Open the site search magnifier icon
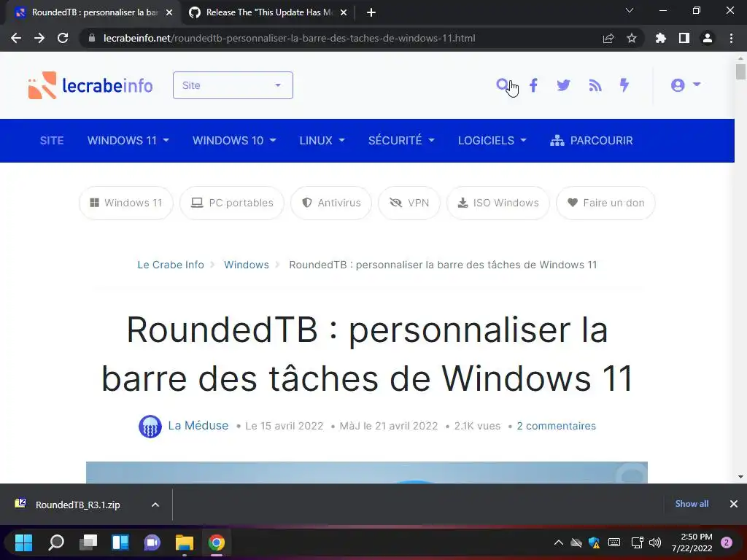Screen dimensions: 747x560 [502, 85]
